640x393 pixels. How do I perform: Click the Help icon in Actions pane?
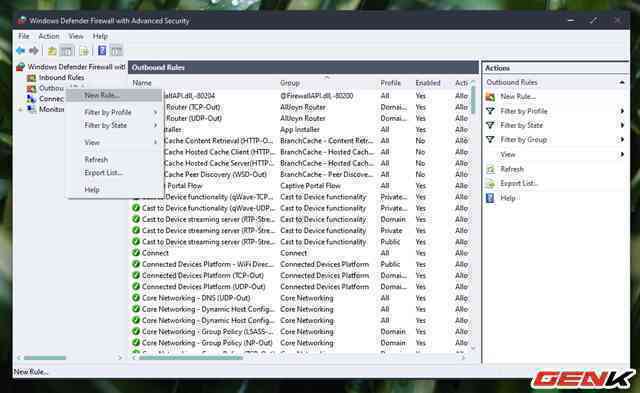490,198
